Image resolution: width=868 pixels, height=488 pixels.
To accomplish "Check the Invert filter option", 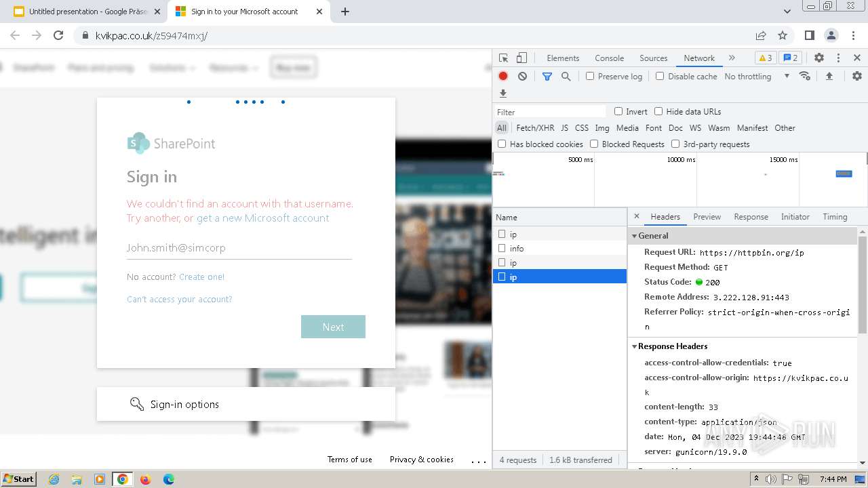I will tap(618, 111).
